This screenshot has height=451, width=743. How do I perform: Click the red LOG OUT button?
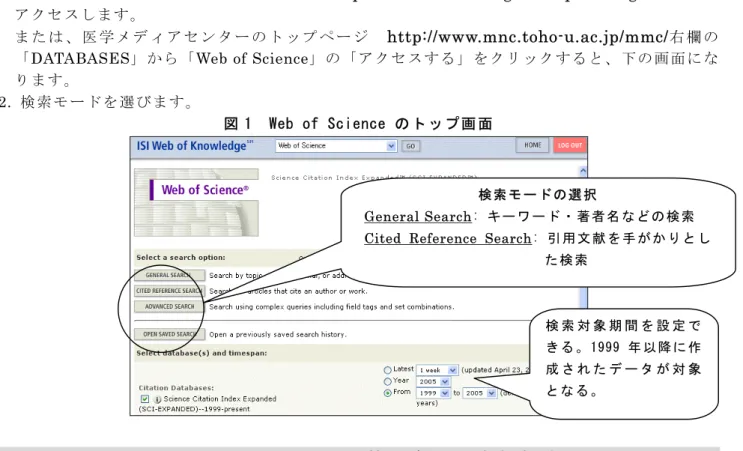tap(570, 145)
